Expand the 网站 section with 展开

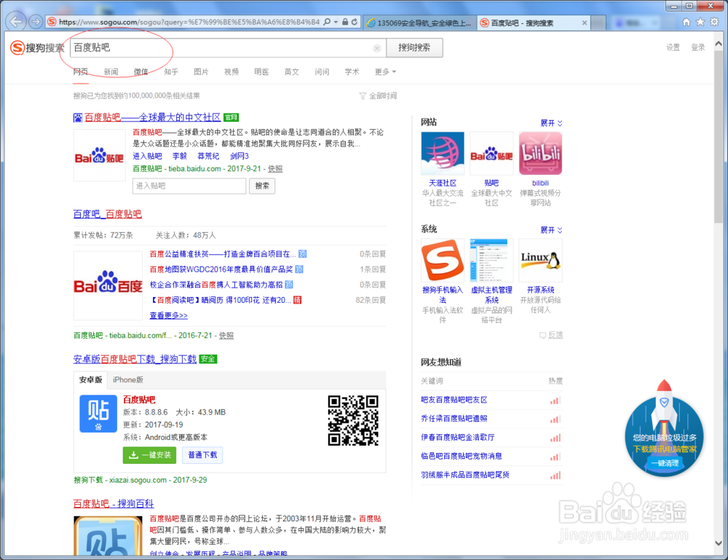coord(551,123)
